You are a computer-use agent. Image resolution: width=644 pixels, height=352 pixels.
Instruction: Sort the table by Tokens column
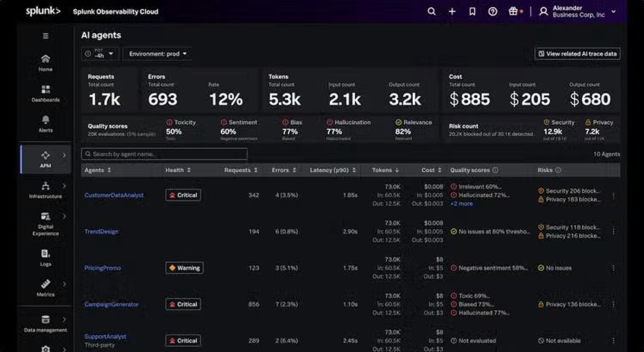click(x=386, y=171)
